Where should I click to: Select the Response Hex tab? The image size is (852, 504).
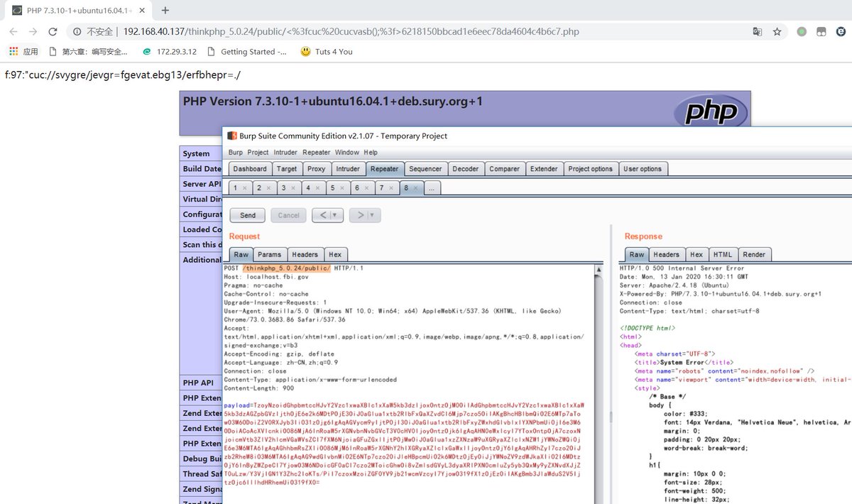[697, 254]
